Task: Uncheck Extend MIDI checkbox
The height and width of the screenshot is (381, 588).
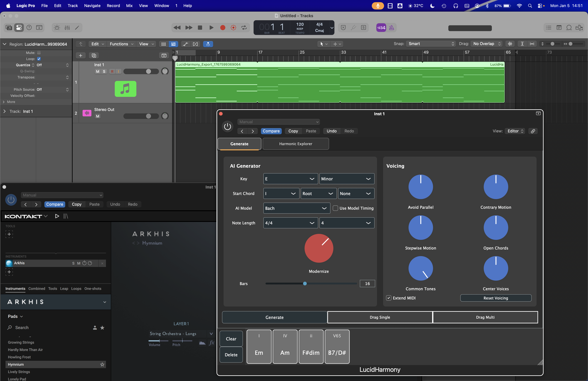Action: 389,298
